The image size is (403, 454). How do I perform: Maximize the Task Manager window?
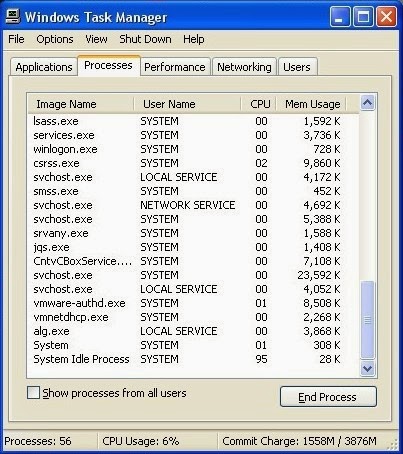click(363, 17)
